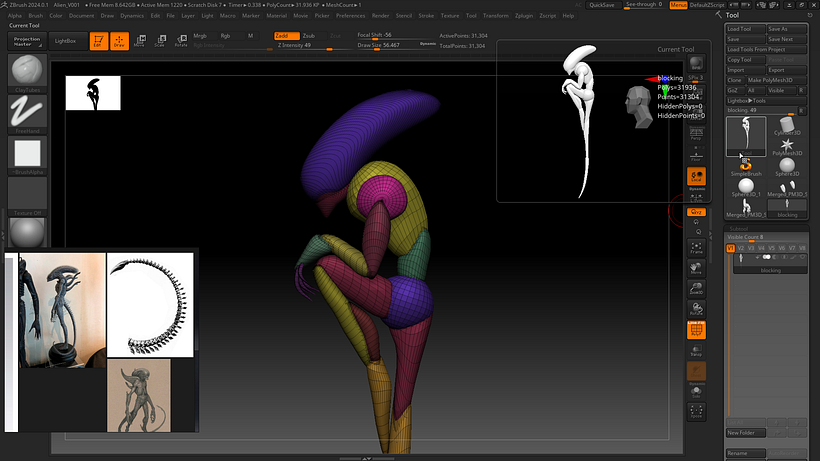
Task: Toggle the Floor grid
Action: pos(696,155)
